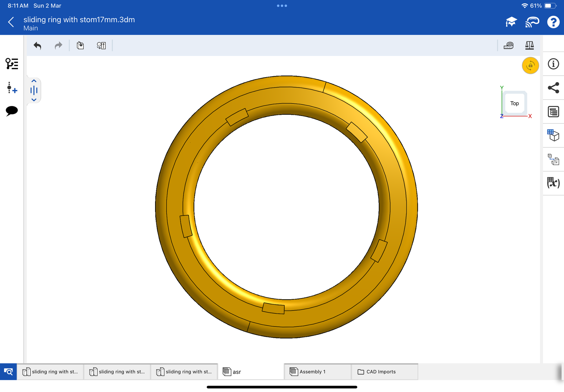Open the variable table (x) icon
The height and width of the screenshot is (392, 564).
553,183
